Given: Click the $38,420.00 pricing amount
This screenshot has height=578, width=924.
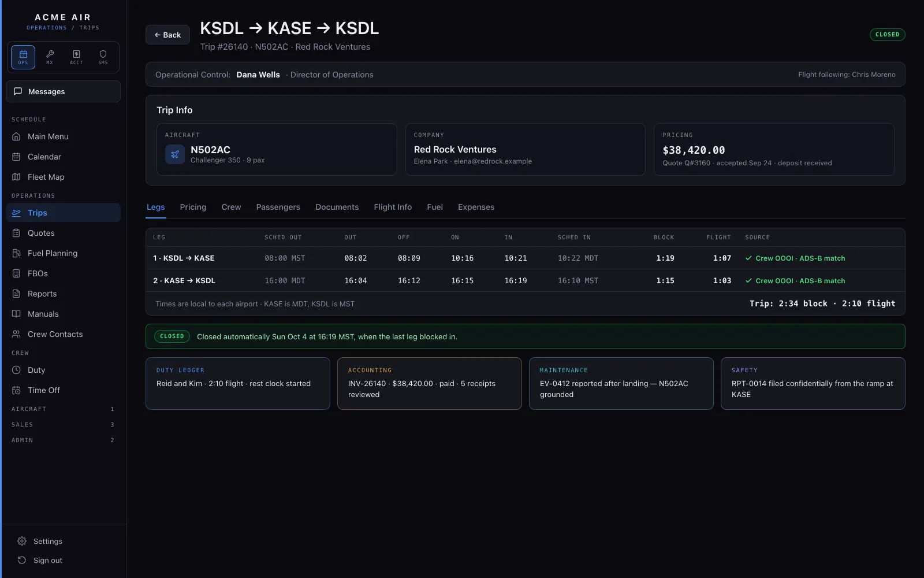Looking at the screenshot, I should pyautogui.click(x=694, y=150).
